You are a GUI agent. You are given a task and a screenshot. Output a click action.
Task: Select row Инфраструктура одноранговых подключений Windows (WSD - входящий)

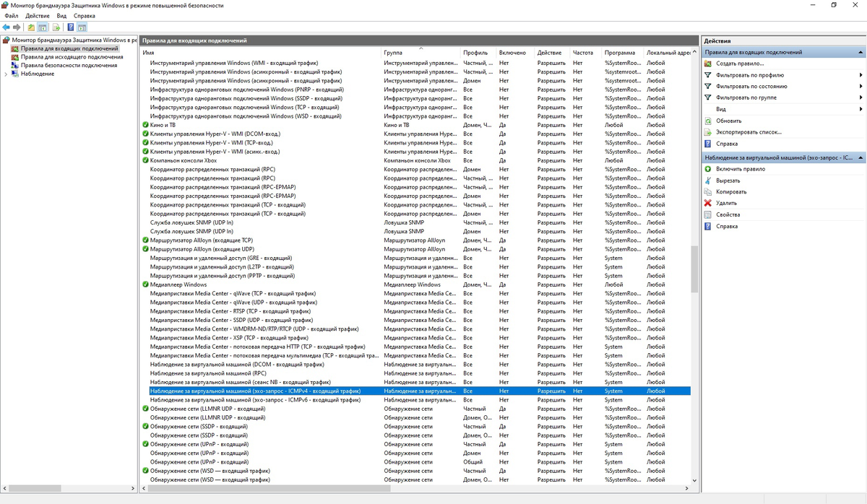coord(415,116)
